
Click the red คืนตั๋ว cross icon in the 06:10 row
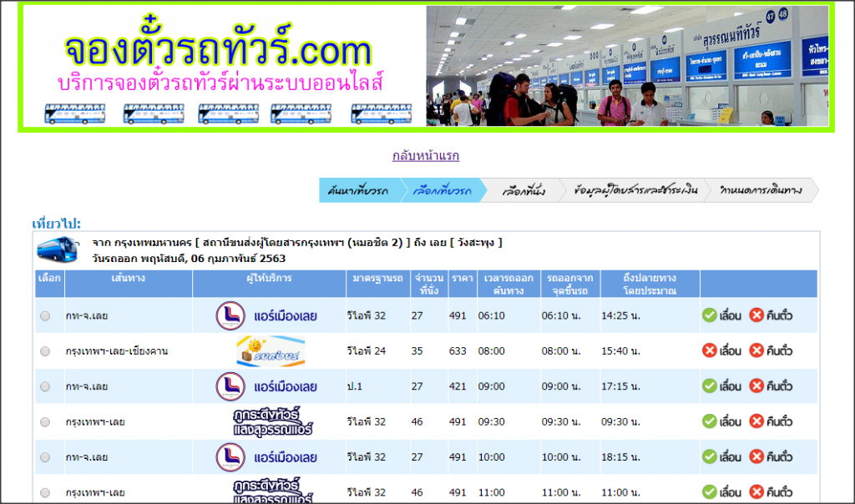point(756,315)
